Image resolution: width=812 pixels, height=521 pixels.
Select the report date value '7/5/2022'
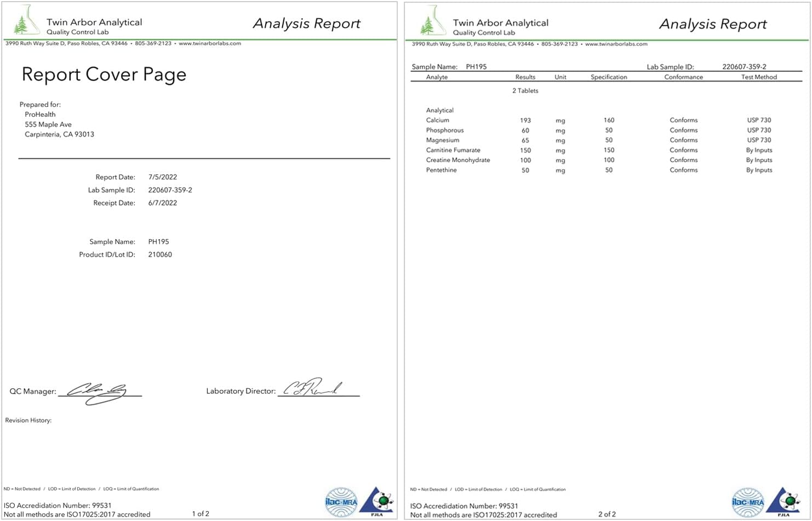(163, 177)
